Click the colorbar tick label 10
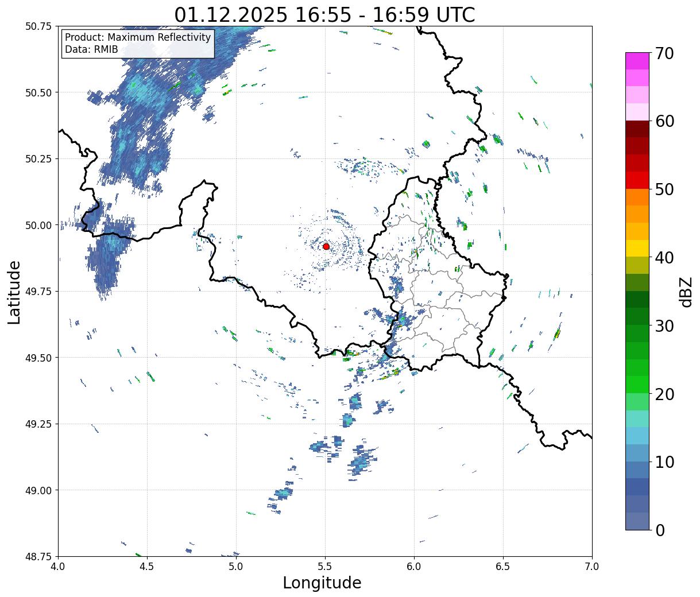This screenshot has width=700, height=597. tap(664, 462)
